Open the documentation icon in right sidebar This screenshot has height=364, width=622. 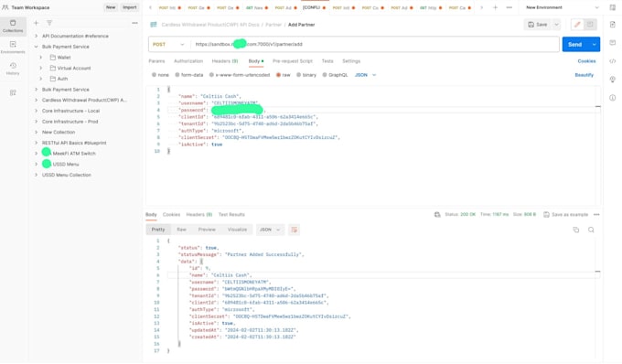tap(613, 25)
